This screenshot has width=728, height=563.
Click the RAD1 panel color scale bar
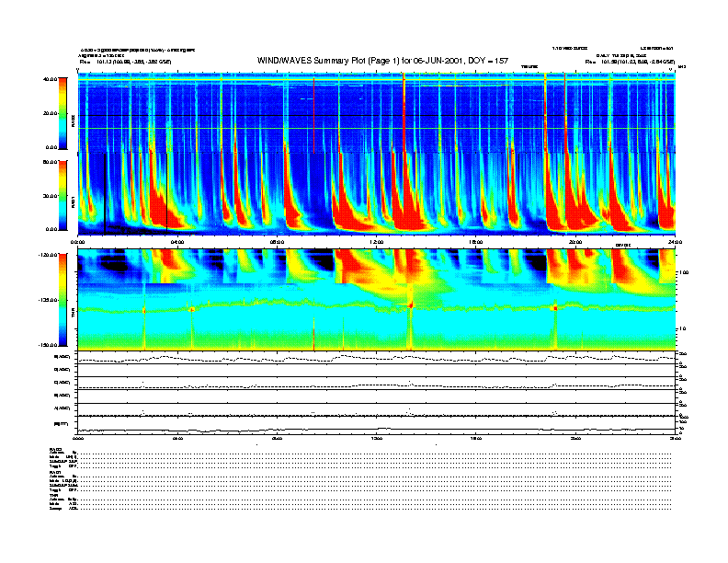[63, 195]
